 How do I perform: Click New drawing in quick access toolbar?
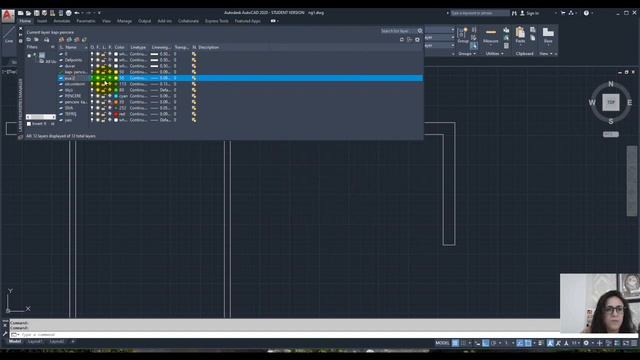pos(20,13)
